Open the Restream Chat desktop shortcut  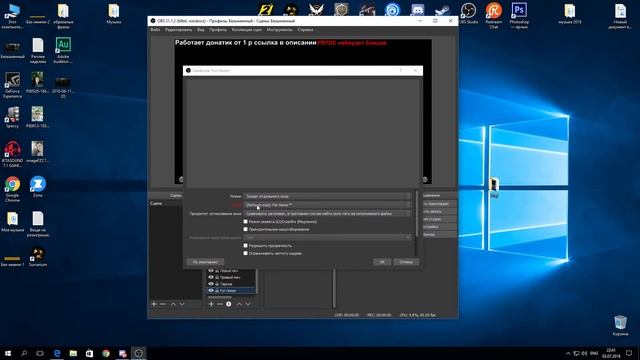click(x=493, y=16)
